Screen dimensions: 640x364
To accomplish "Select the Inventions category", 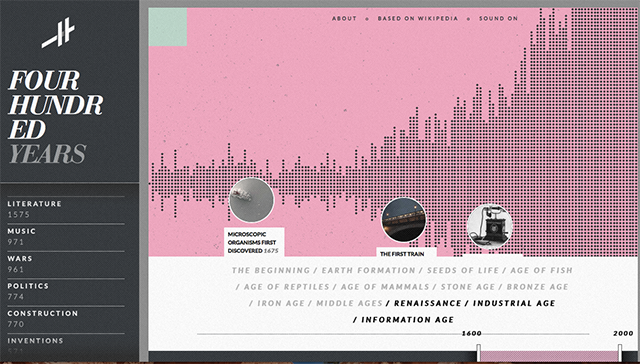I will pyautogui.click(x=66, y=344).
